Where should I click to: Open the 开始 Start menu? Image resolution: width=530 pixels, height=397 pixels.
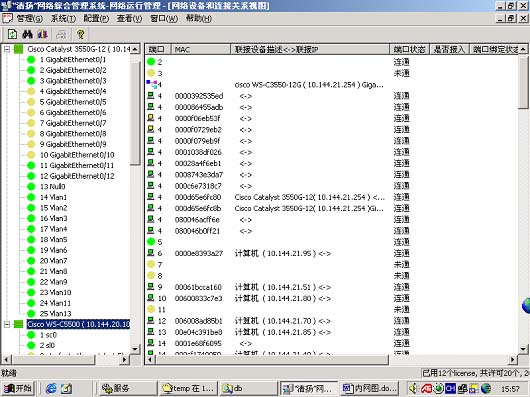[18, 388]
